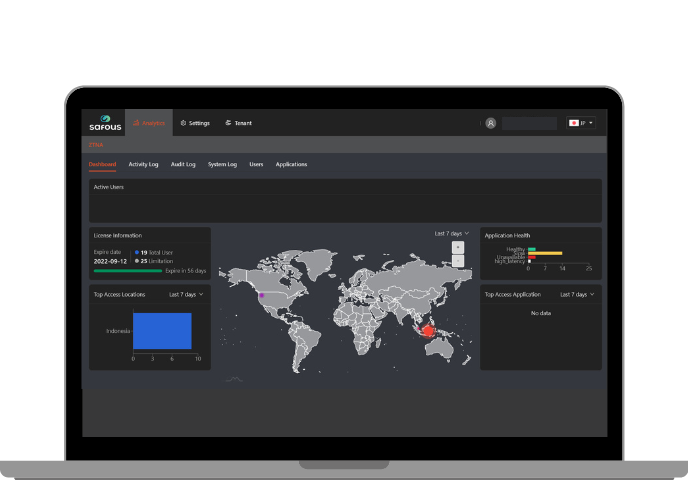Click the Indonesia axis label
Image resolution: width=688 pixels, height=480 pixels.
(118, 331)
